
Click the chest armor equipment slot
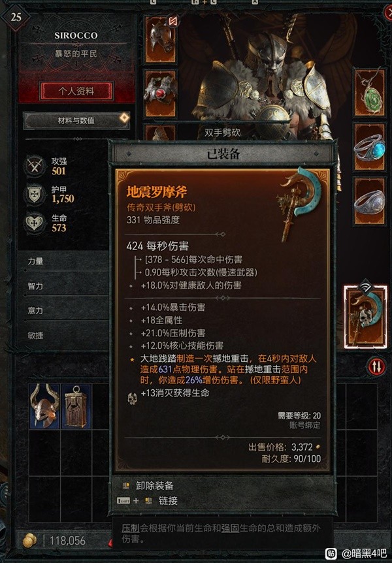click(x=160, y=94)
